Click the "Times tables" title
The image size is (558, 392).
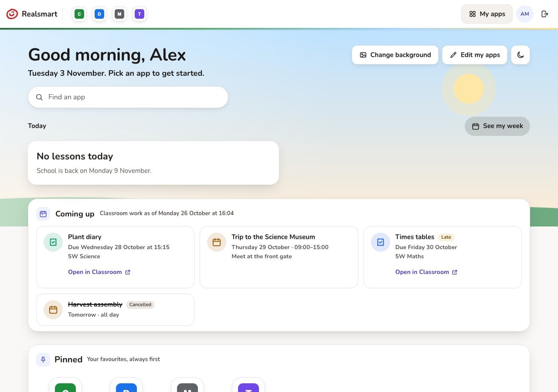coord(415,237)
